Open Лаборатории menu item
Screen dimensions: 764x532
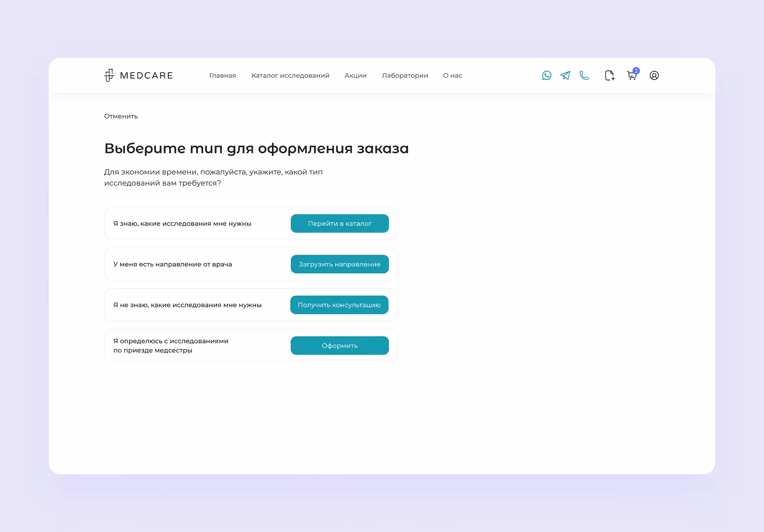(x=405, y=76)
